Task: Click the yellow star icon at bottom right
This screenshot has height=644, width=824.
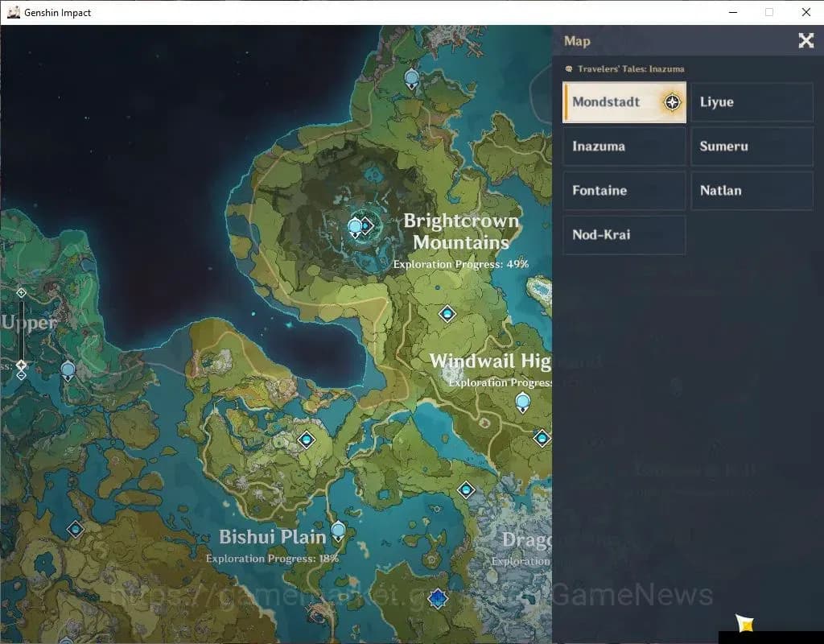Action: 745,624
